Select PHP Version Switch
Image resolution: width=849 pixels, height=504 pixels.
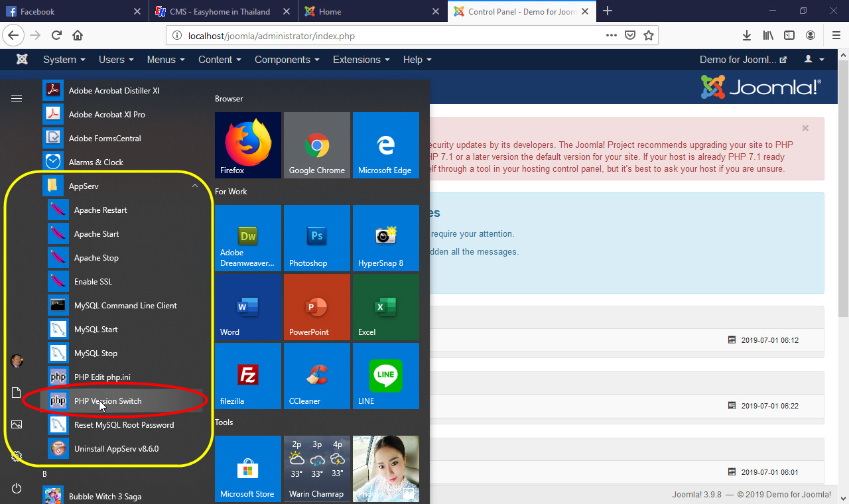pyautogui.click(x=106, y=401)
